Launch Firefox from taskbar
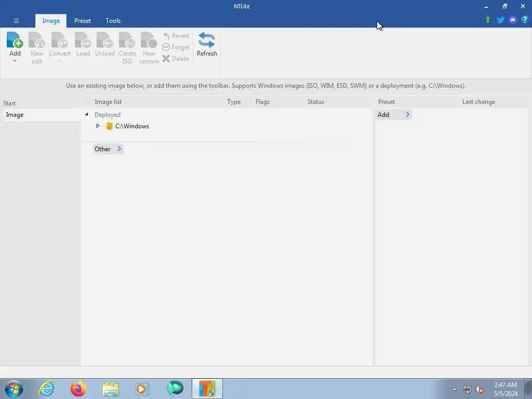The image size is (532, 399). [78, 389]
